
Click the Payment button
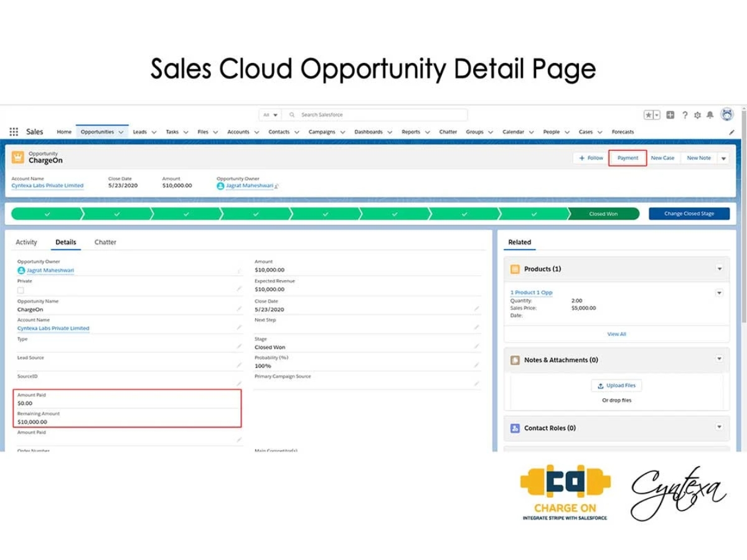(x=627, y=158)
